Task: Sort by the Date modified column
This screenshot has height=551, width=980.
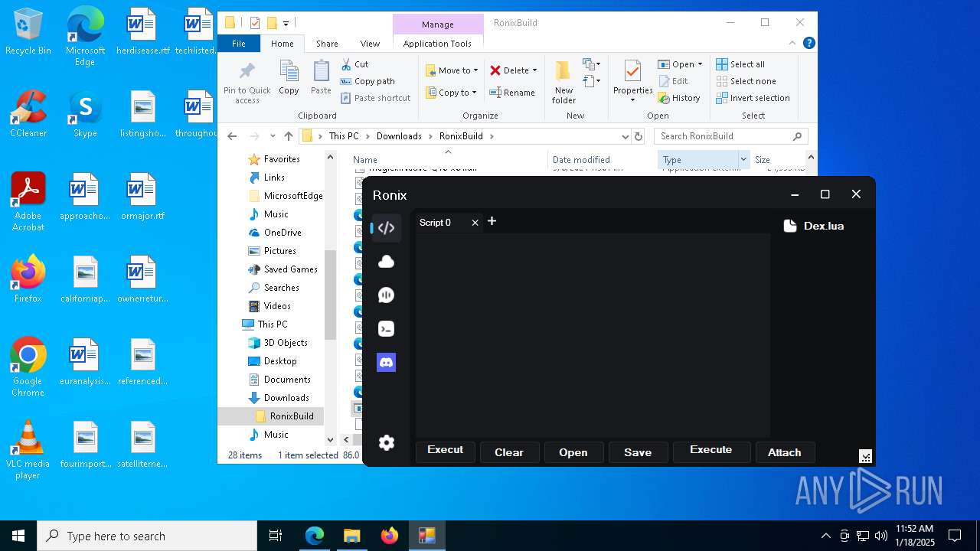Action: coord(601,160)
